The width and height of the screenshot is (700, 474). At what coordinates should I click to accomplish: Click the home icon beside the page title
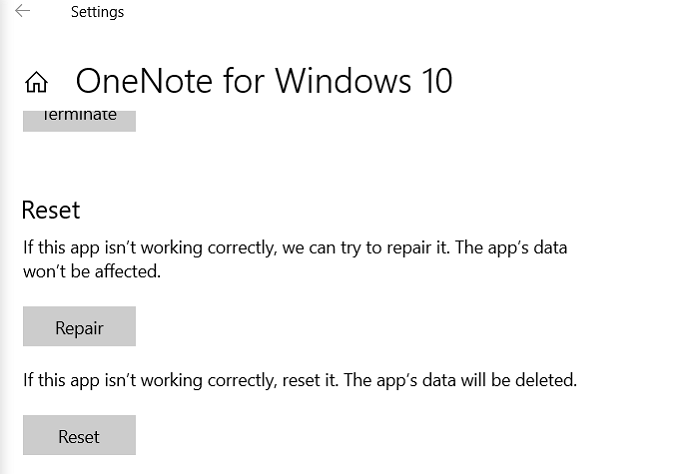point(37,81)
